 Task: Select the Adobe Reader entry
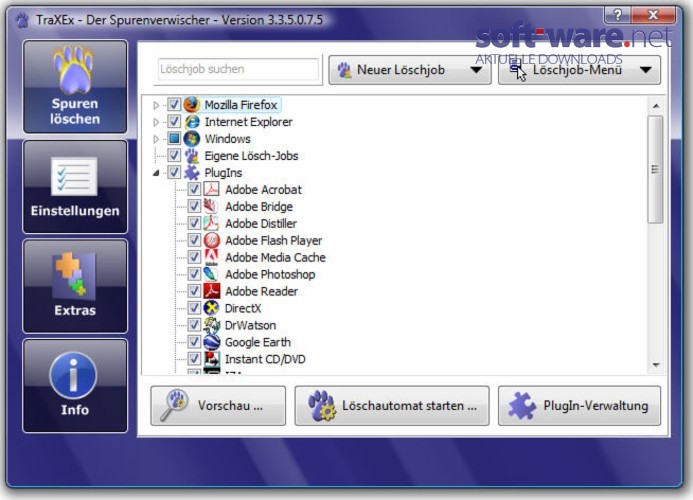click(x=262, y=291)
